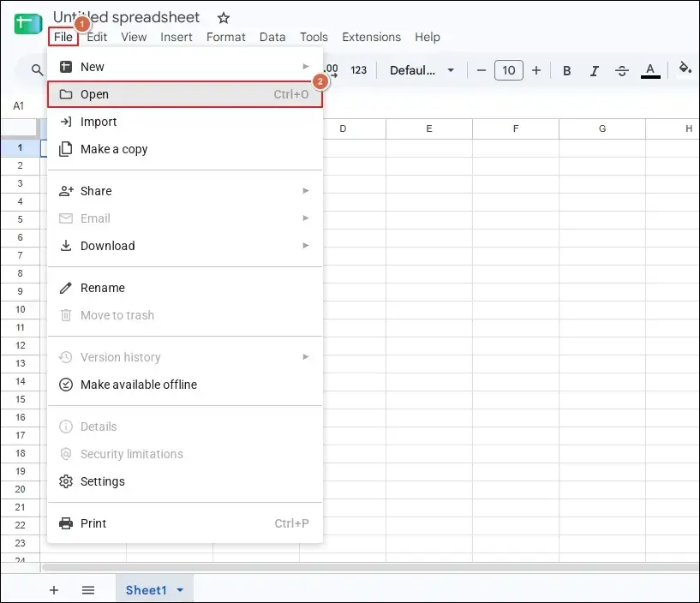Open the Extensions menu
The image size is (700, 603).
[x=372, y=37]
